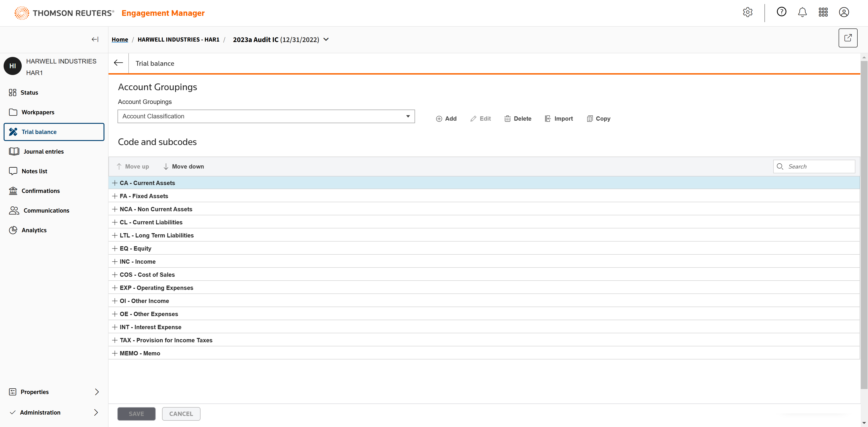This screenshot has height=427, width=868.
Task: Click the open in new window icon
Action: [848, 38]
